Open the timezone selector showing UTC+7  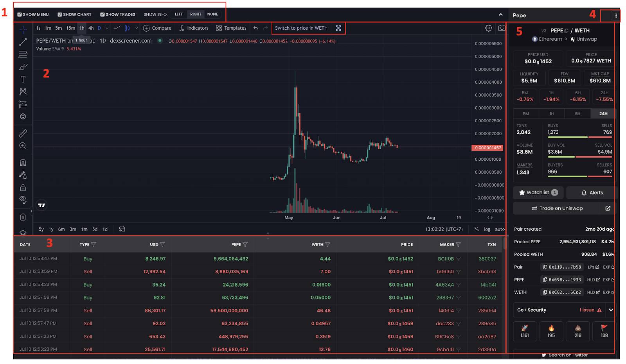click(x=444, y=230)
